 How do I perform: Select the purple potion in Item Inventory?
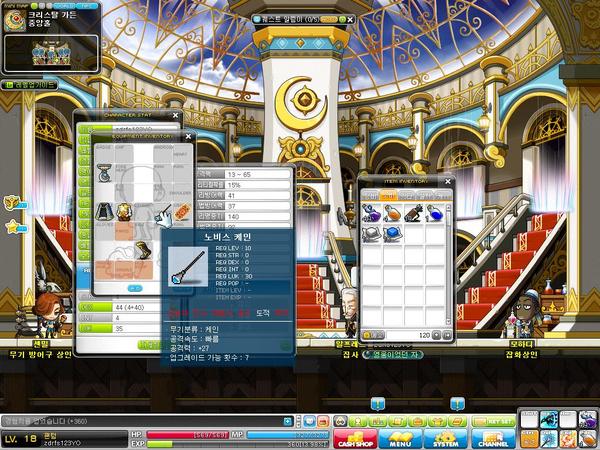[x=371, y=213]
